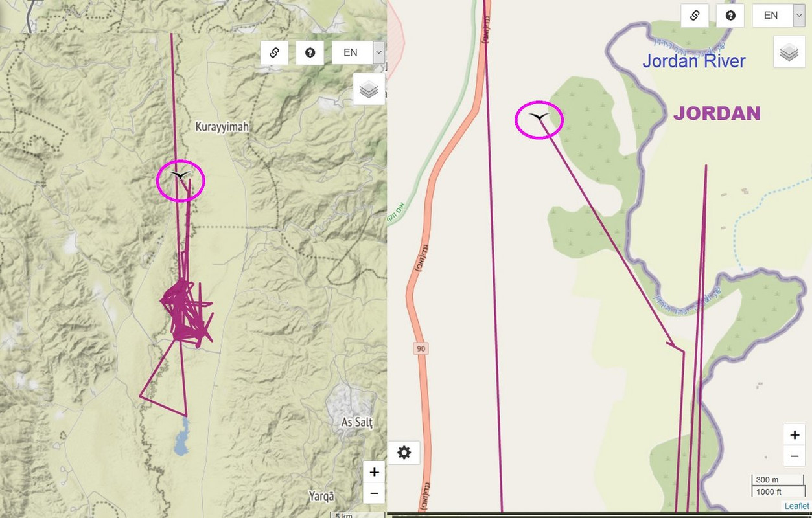Open help question mark on left map
Viewport: 812px width, 518px height.
pos(310,53)
